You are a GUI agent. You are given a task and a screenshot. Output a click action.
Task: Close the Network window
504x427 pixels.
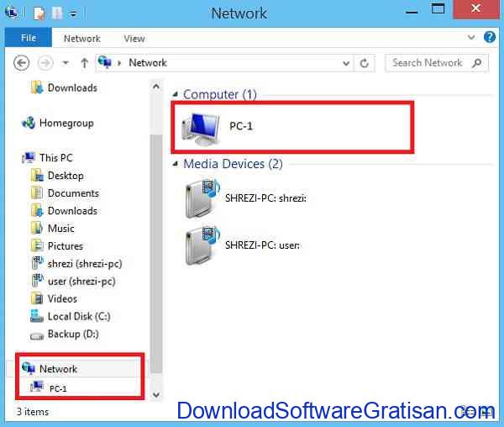pos(476,8)
